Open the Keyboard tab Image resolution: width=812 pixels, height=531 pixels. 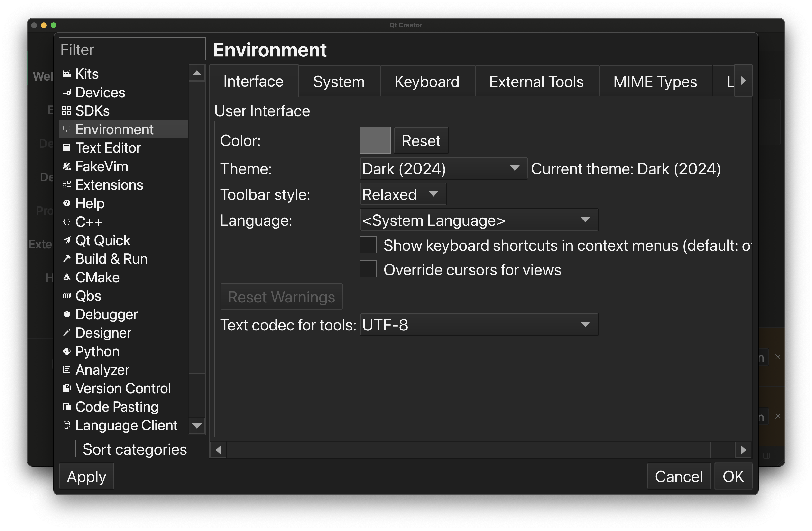pyautogui.click(x=427, y=82)
